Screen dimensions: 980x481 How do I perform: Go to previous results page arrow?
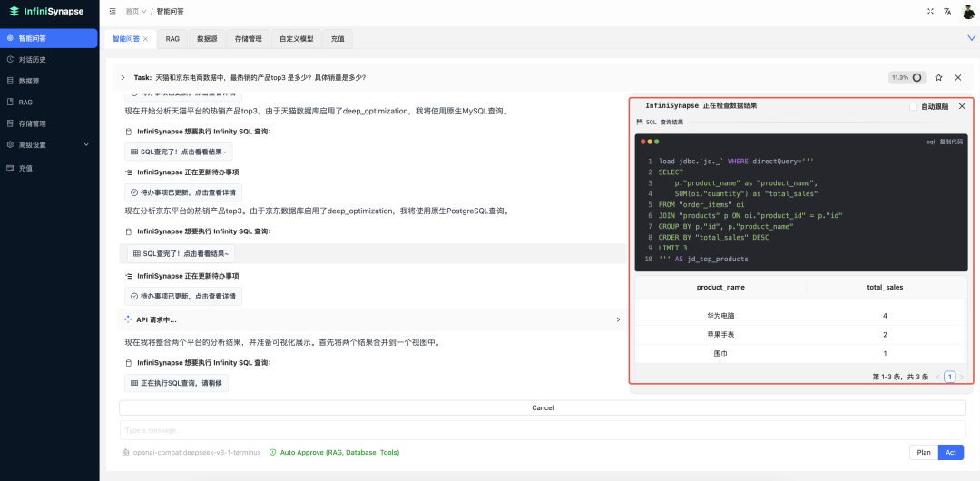(x=938, y=378)
